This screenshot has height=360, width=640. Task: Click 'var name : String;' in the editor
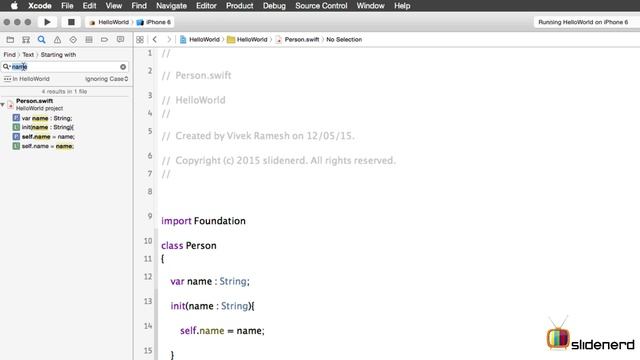coord(210,281)
